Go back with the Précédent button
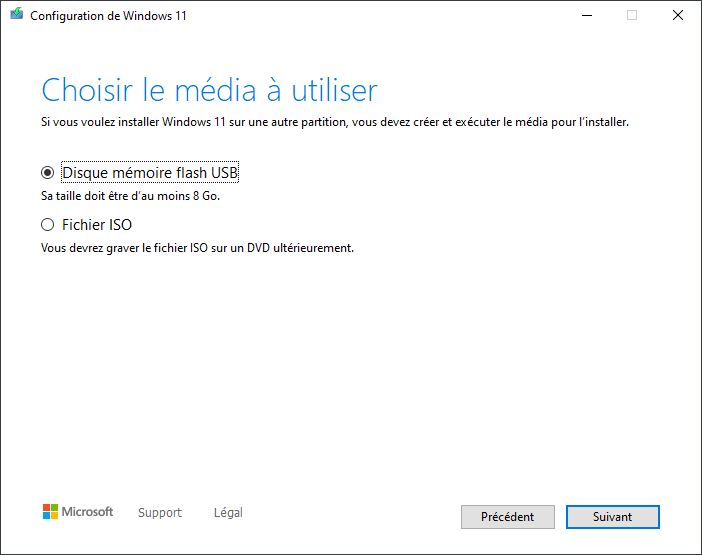 tap(507, 517)
